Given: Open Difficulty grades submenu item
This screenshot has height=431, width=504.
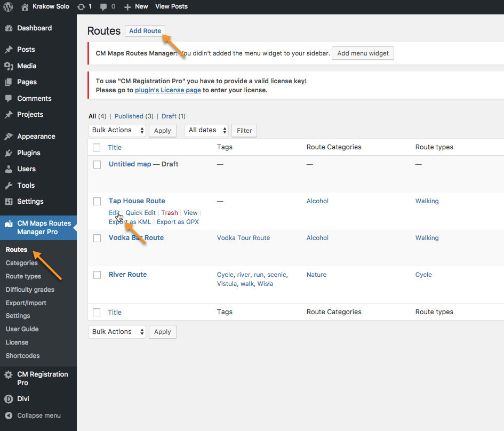Looking at the screenshot, I should (x=30, y=290).
